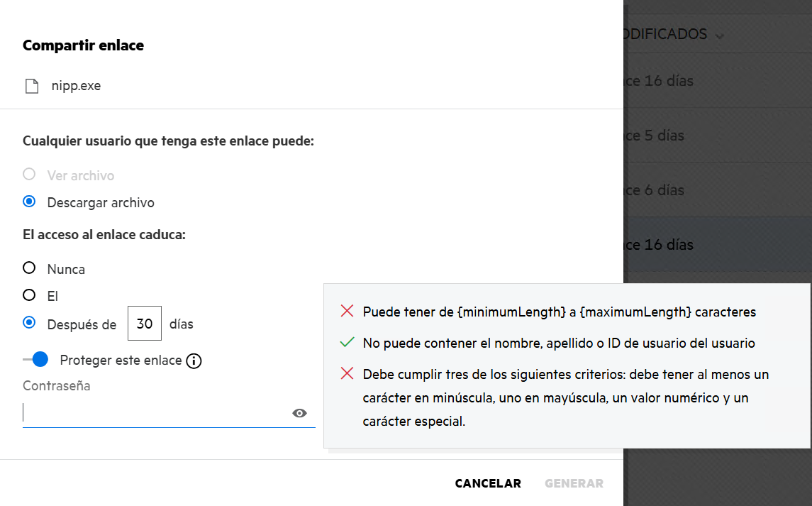This screenshot has height=506, width=812.
Task: Select the row modified 6 days ago
Action: coord(718,190)
